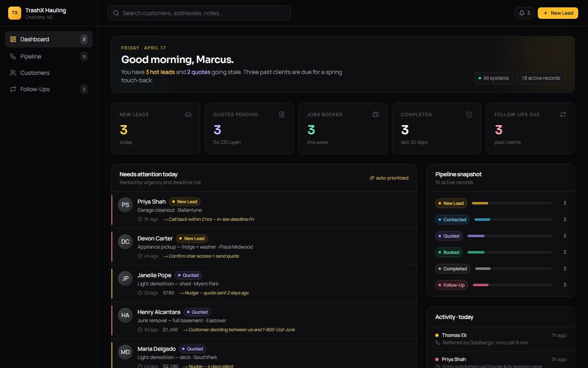Click the Quoted tag beside Henry Alcantara
The width and height of the screenshot is (588, 368).
[197, 312]
